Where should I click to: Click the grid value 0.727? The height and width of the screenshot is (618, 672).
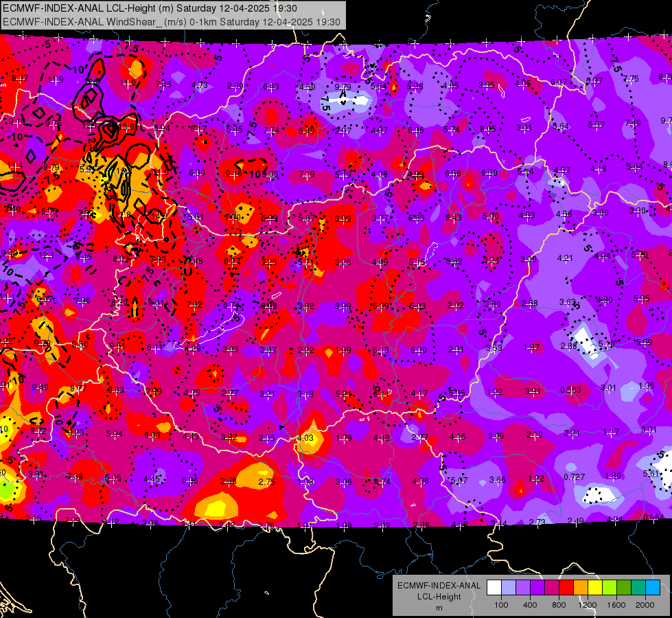575,477
